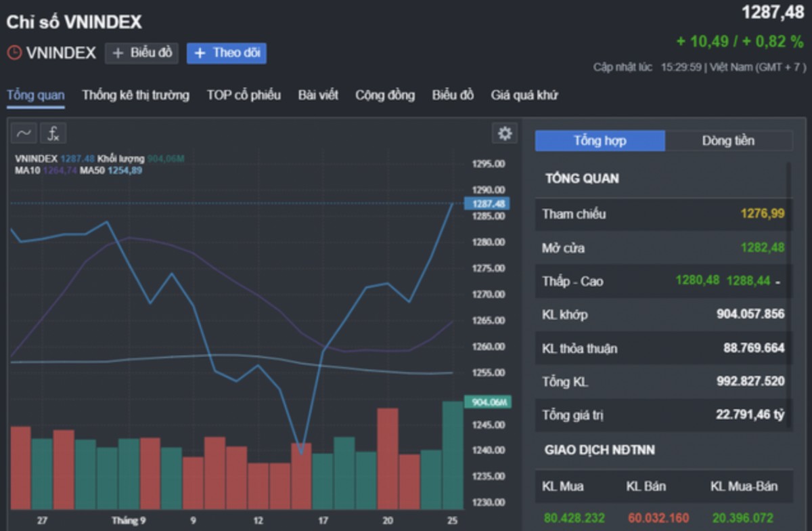Click the 904.06M volume label on axis

488,402
